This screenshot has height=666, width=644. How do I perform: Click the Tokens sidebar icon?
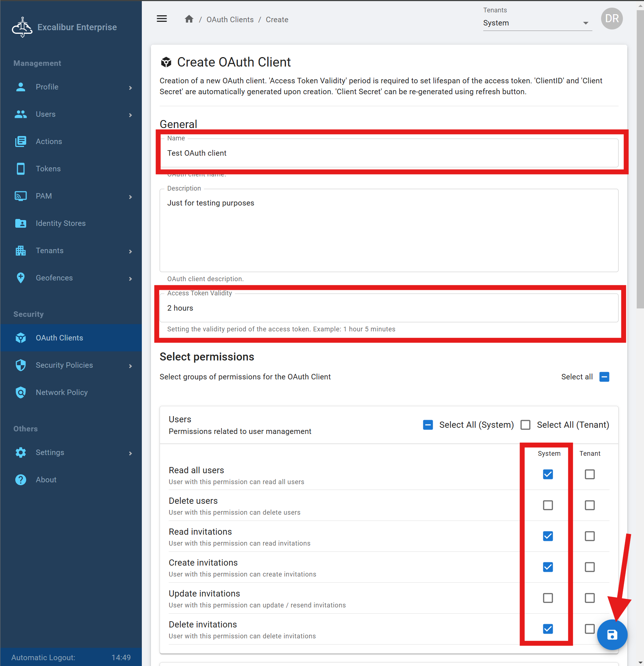tap(21, 169)
